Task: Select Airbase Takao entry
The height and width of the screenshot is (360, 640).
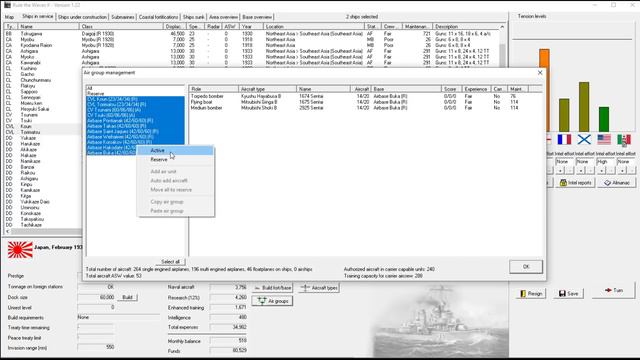Action: 136,126
